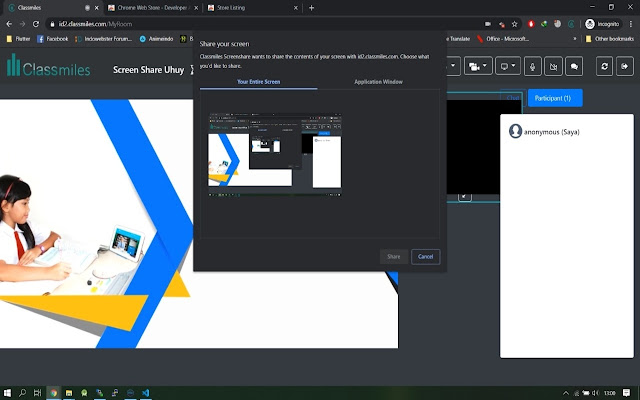Image resolution: width=640 pixels, height=400 pixels.
Task: Click the camera indicator in address bar
Action: click(487, 24)
